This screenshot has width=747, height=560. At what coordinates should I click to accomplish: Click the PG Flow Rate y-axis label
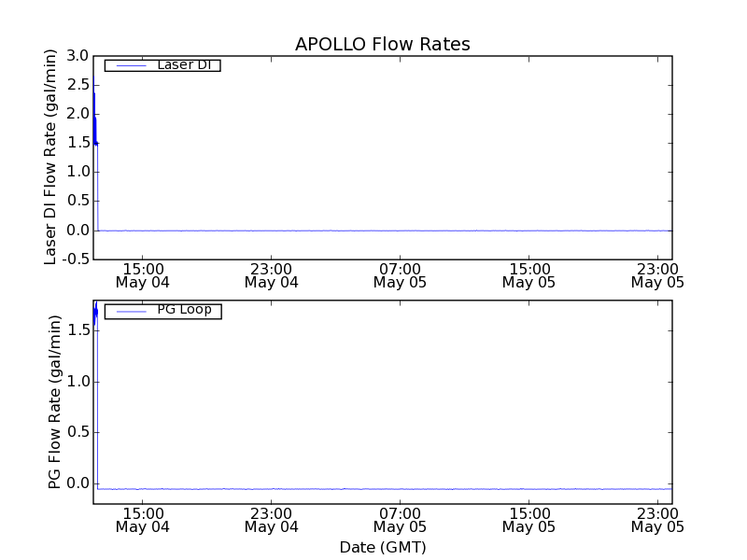(54, 402)
